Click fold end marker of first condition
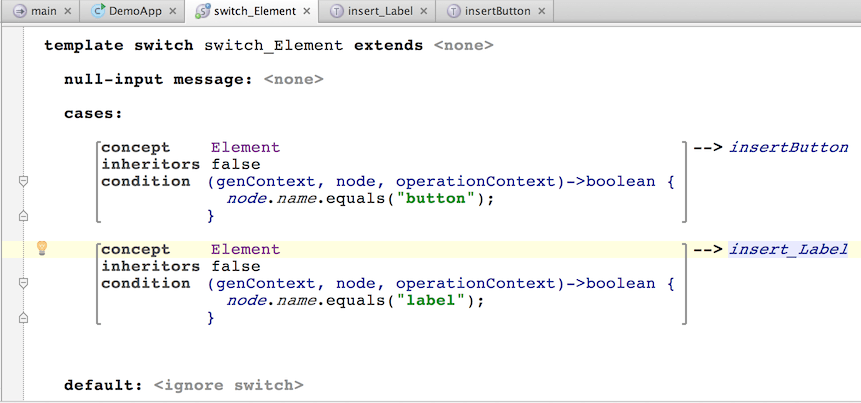 tap(23, 215)
